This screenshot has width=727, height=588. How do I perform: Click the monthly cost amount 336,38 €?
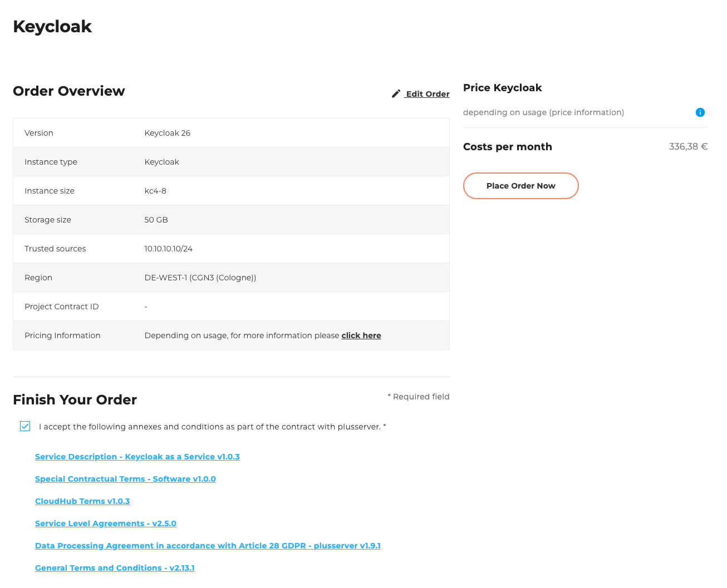click(688, 146)
